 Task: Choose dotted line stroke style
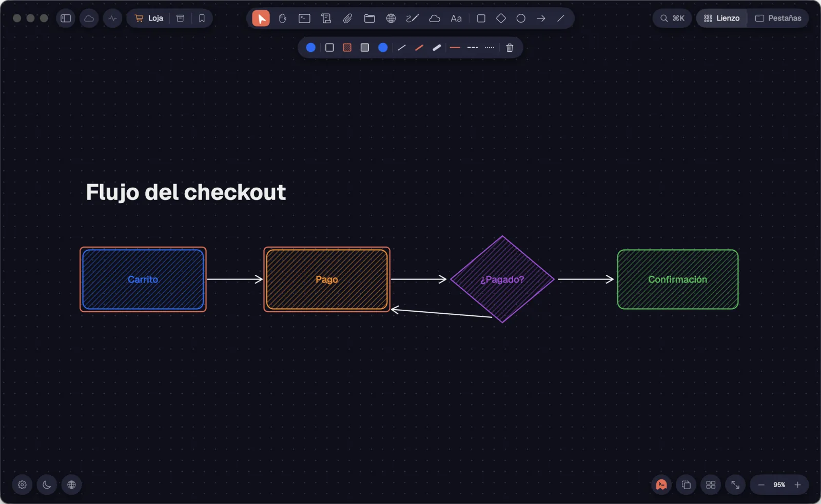[x=490, y=48]
